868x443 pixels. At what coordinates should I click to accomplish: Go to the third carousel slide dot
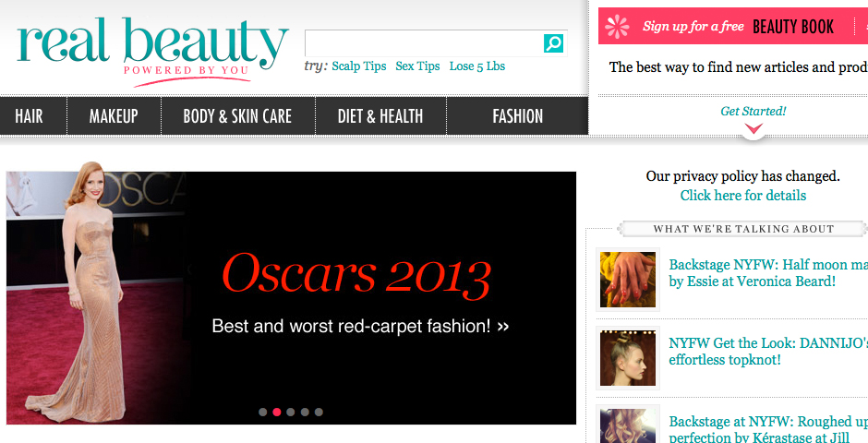tap(291, 412)
